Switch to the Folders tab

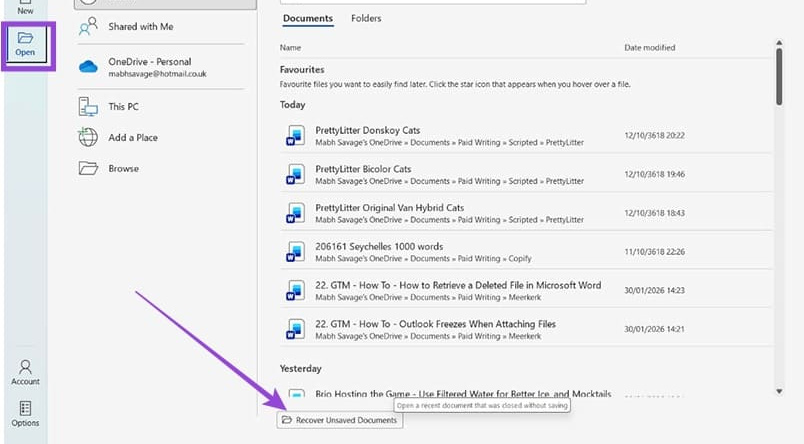click(x=366, y=18)
